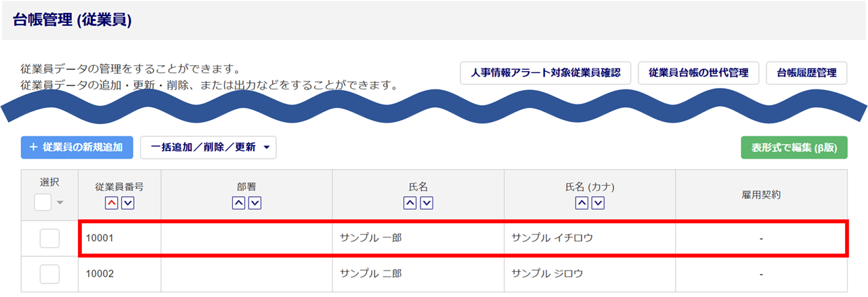
Task: Select the checkbox for employee 10002
Action: coord(49,274)
